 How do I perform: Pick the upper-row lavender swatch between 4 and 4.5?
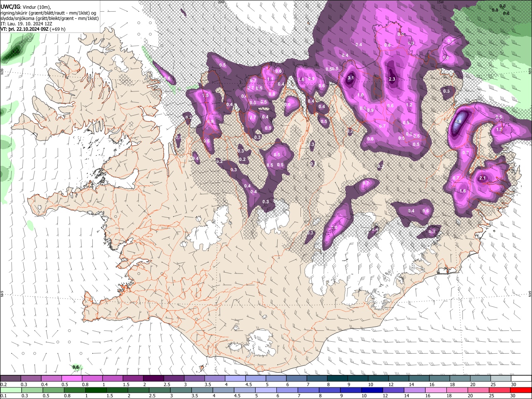pos(235,379)
